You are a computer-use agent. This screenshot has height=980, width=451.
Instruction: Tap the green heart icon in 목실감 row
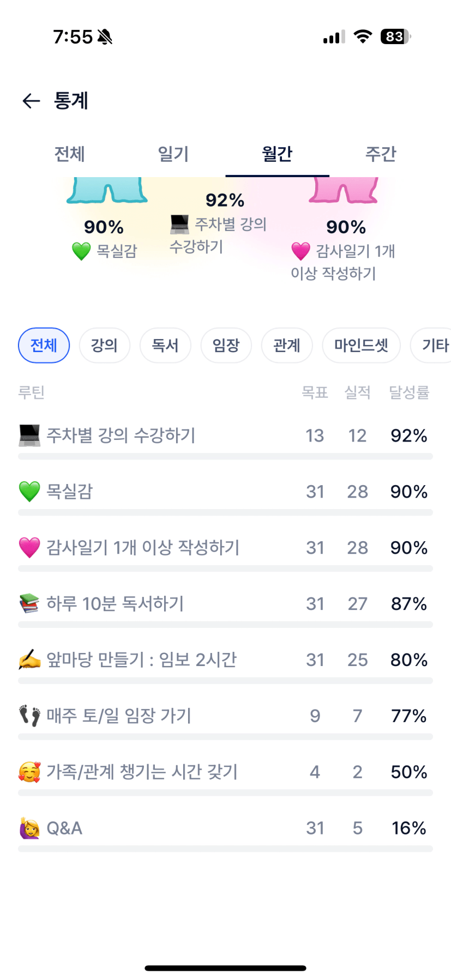pyautogui.click(x=29, y=492)
